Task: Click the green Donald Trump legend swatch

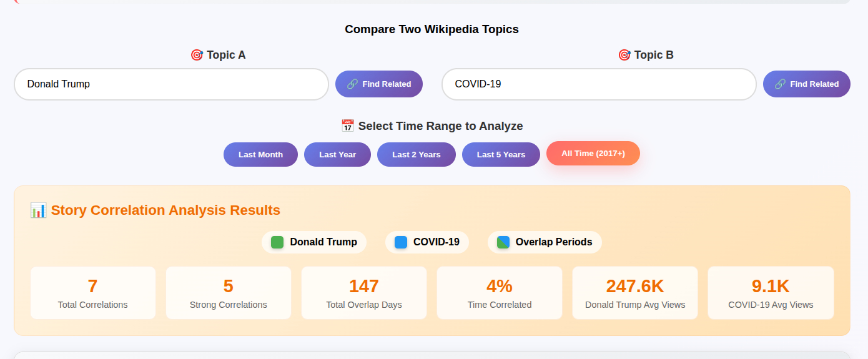Action: tap(277, 242)
